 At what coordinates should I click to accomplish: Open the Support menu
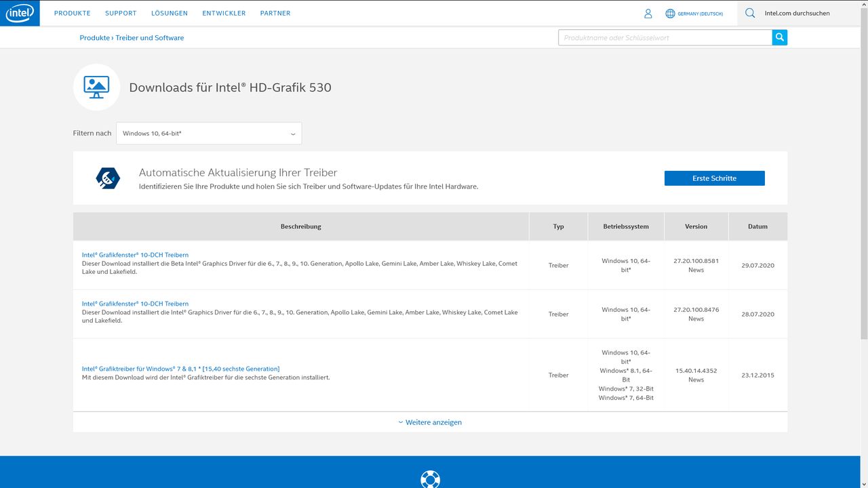coord(121,14)
